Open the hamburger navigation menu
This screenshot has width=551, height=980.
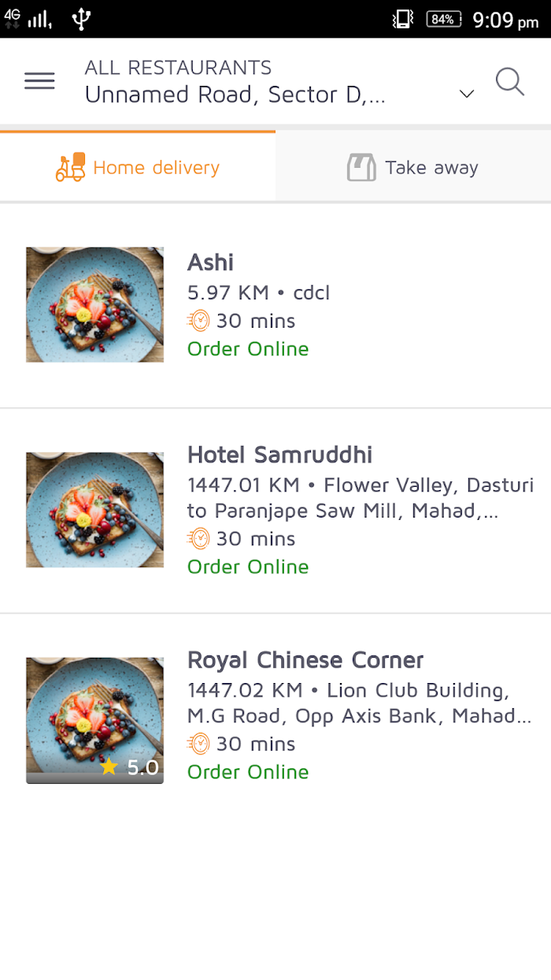tap(39, 80)
